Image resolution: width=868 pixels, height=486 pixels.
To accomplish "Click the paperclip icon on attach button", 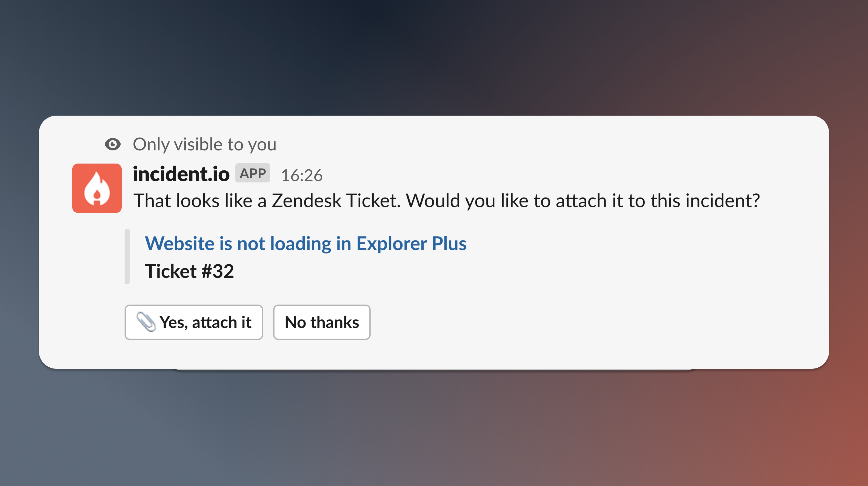I will point(146,322).
